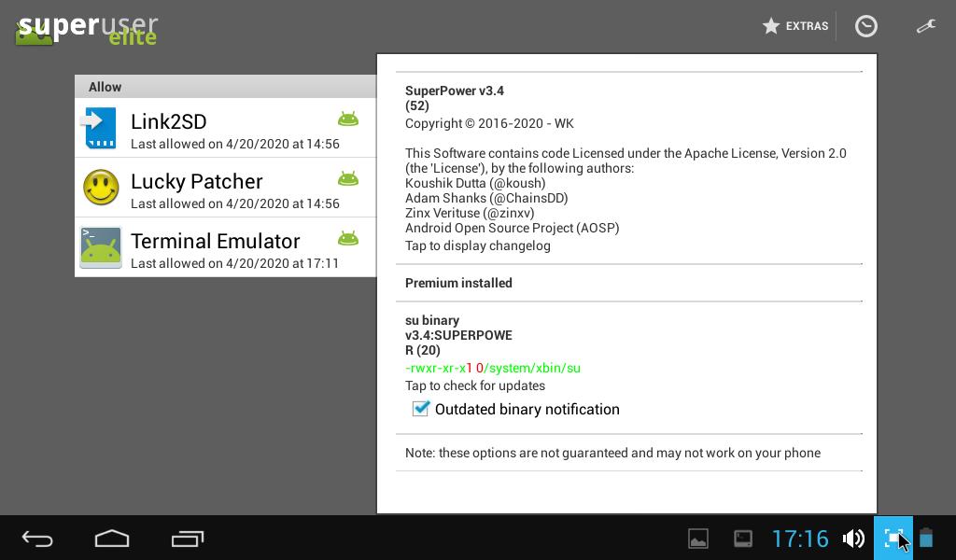Tap the Android back navigation button
The image size is (956, 560).
(37, 539)
